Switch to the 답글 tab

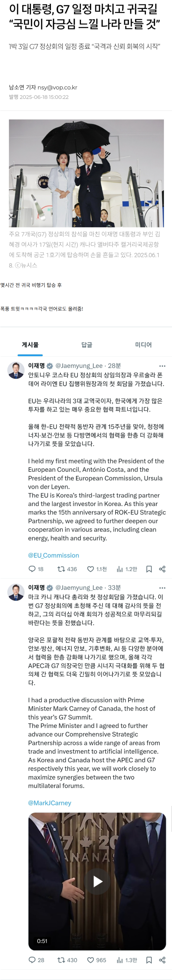[87, 345]
